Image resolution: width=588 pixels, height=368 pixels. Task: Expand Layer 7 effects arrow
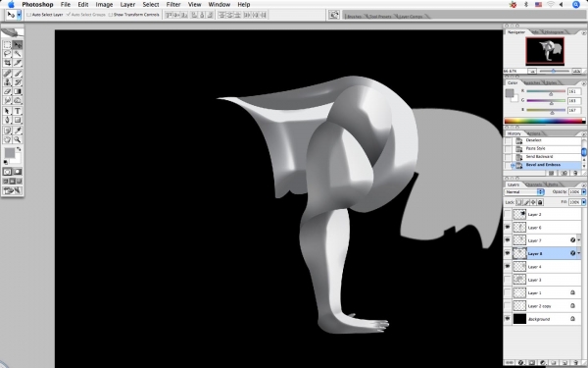coord(579,240)
